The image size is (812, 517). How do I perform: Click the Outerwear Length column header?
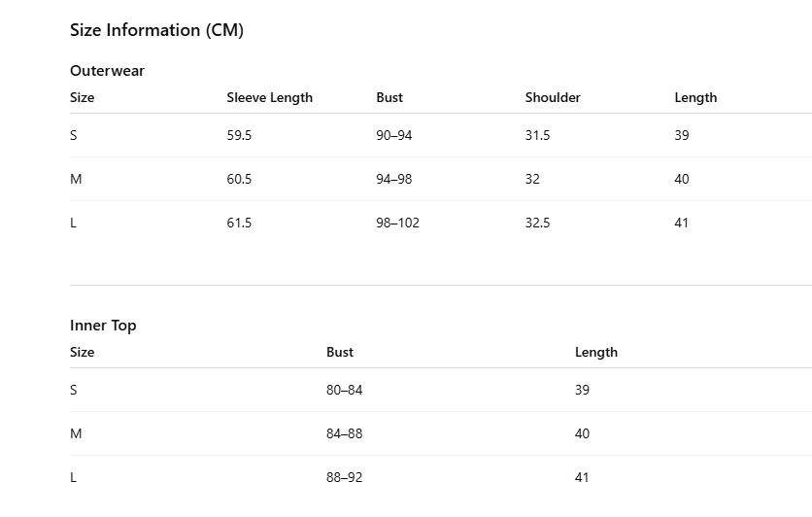[695, 98]
